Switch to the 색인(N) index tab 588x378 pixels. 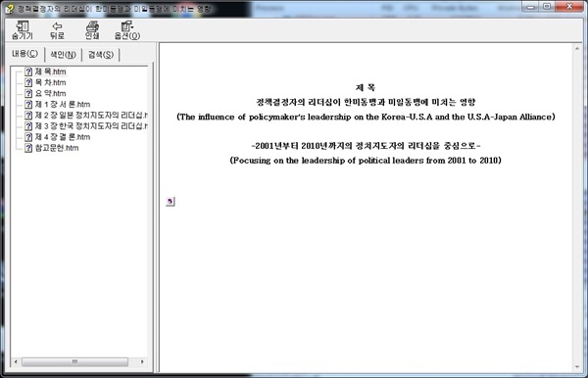(63, 55)
